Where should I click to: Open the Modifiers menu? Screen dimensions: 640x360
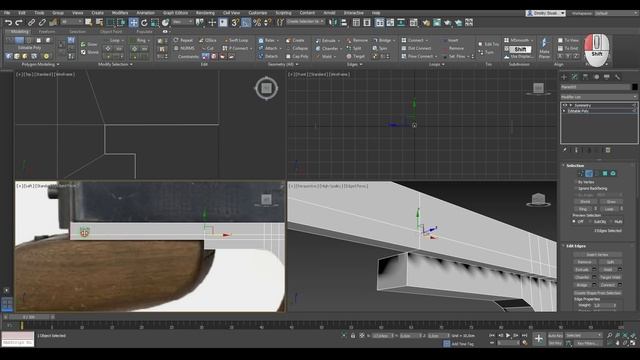(x=120, y=13)
